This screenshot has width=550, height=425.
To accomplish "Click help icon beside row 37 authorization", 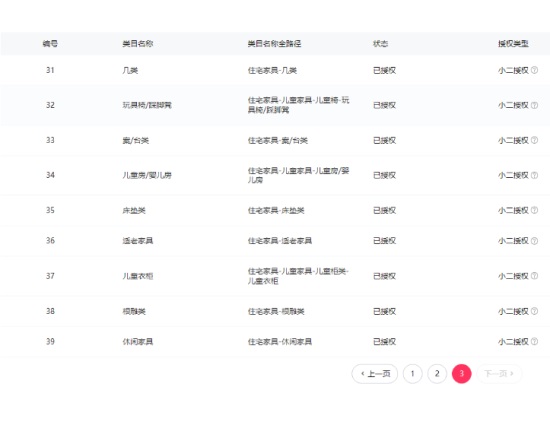I will (534, 276).
